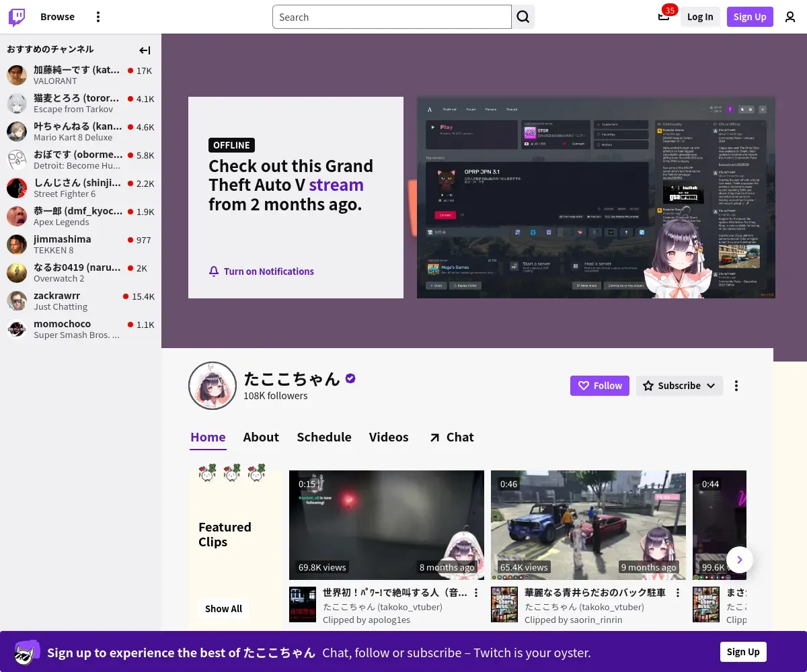Click 'Clipped by saorin_rinrin' text
Image resolution: width=807 pixels, height=672 pixels.
coord(574,620)
